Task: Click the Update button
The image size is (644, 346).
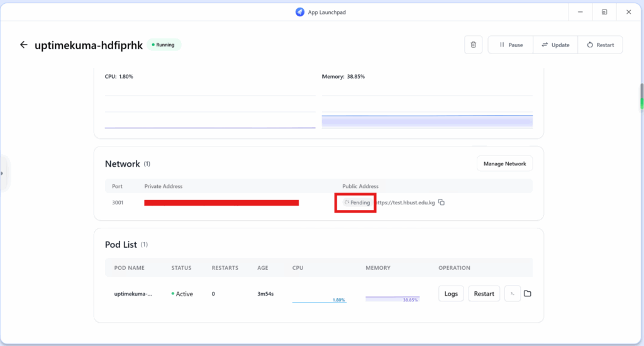Action: pos(555,45)
